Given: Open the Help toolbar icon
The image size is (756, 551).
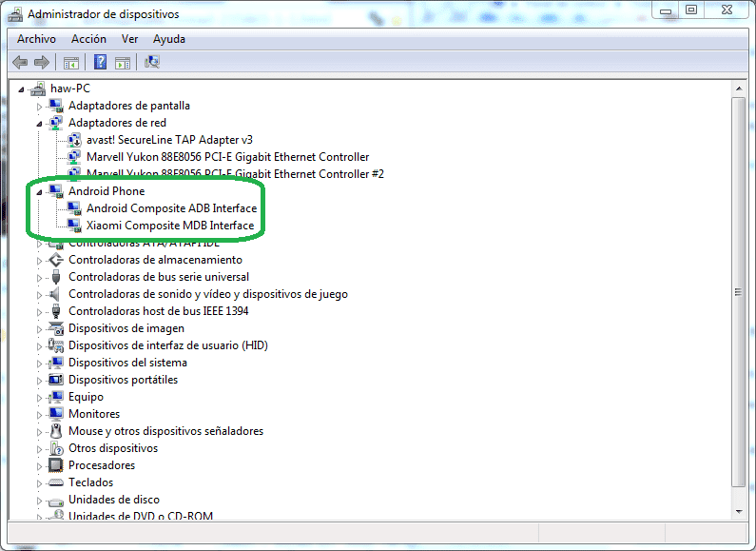Looking at the screenshot, I should tap(100, 62).
